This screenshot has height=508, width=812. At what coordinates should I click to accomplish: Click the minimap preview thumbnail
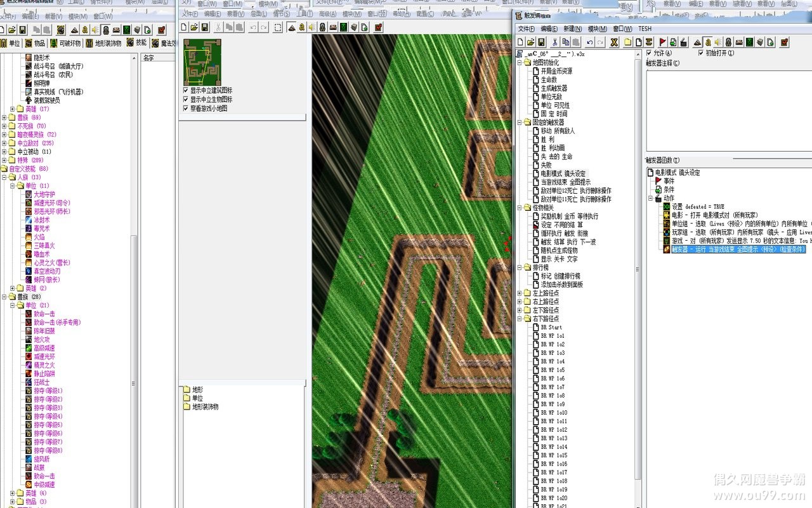202,62
